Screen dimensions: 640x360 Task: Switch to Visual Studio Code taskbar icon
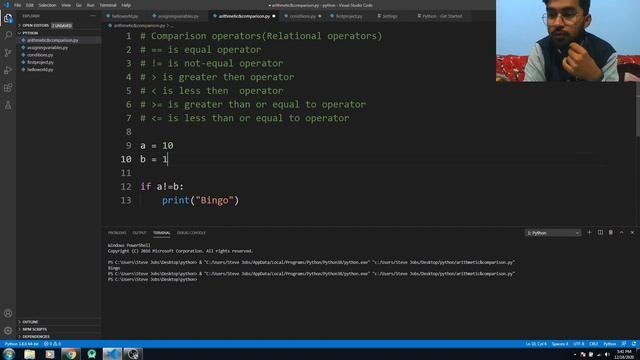coord(112,354)
